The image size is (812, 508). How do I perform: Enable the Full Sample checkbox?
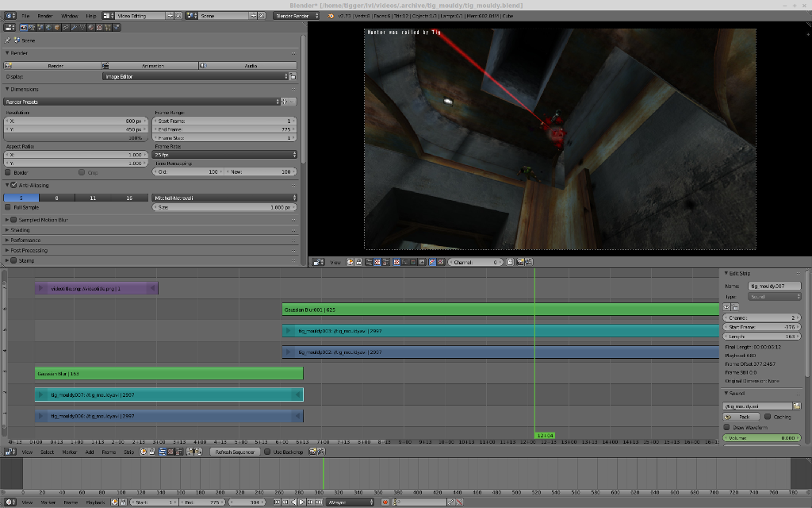pyautogui.click(x=8, y=207)
